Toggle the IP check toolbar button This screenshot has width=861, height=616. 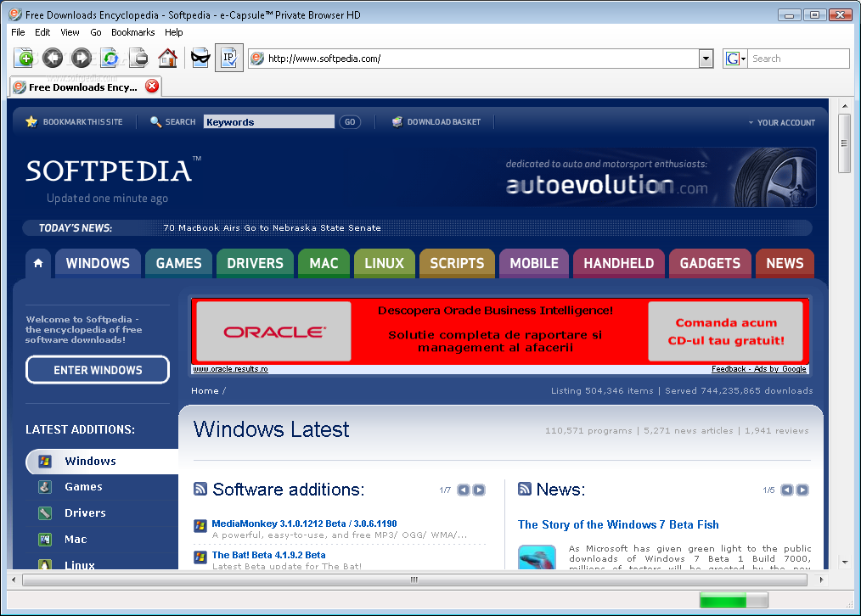(229, 58)
